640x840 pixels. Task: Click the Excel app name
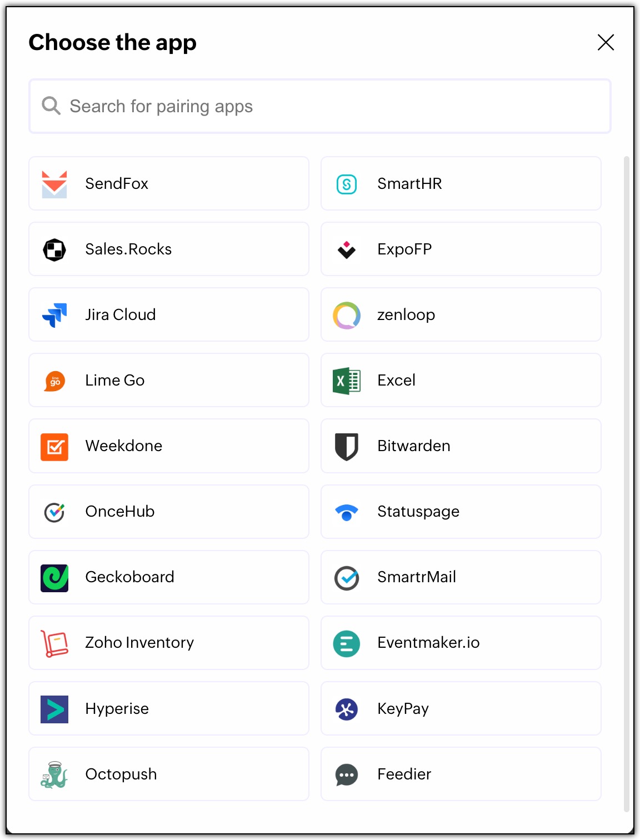(397, 381)
